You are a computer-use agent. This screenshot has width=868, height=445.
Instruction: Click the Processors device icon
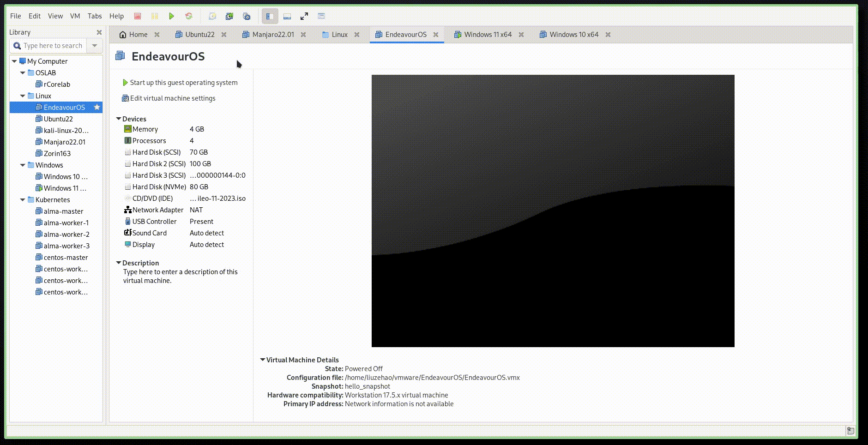coord(128,140)
